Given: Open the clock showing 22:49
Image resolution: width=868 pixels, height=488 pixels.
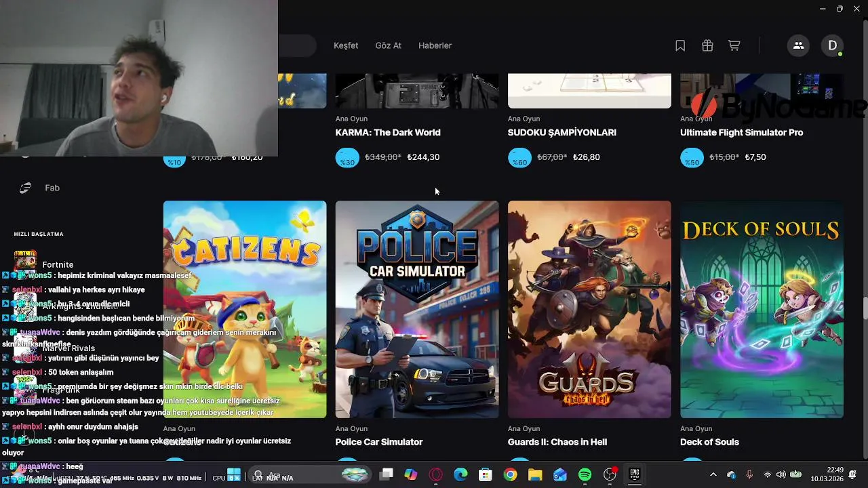Looking at the screenshot, I should (826, 470).
